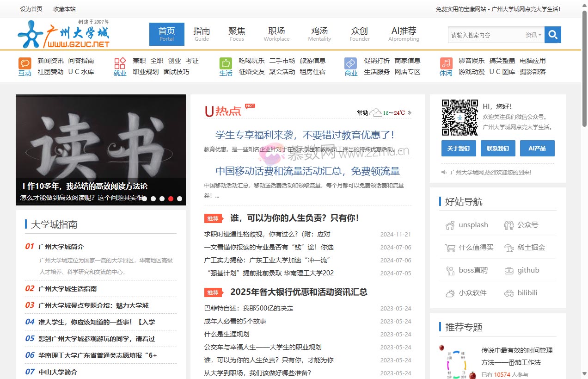Select the boss直聘 icon
Viewport: 588px width, 379px height.
(450, 270)
